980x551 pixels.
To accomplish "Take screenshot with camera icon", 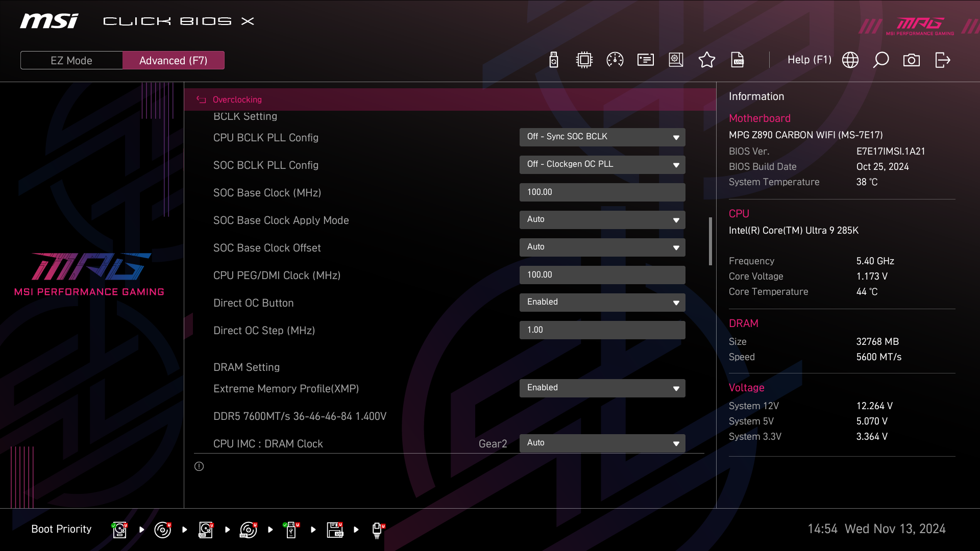I will (x=911, y=60).
